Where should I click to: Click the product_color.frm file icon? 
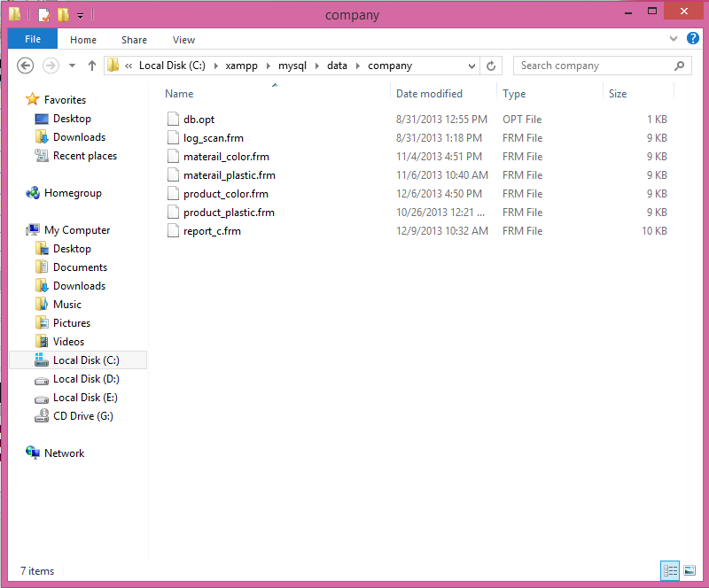point(173,193)
